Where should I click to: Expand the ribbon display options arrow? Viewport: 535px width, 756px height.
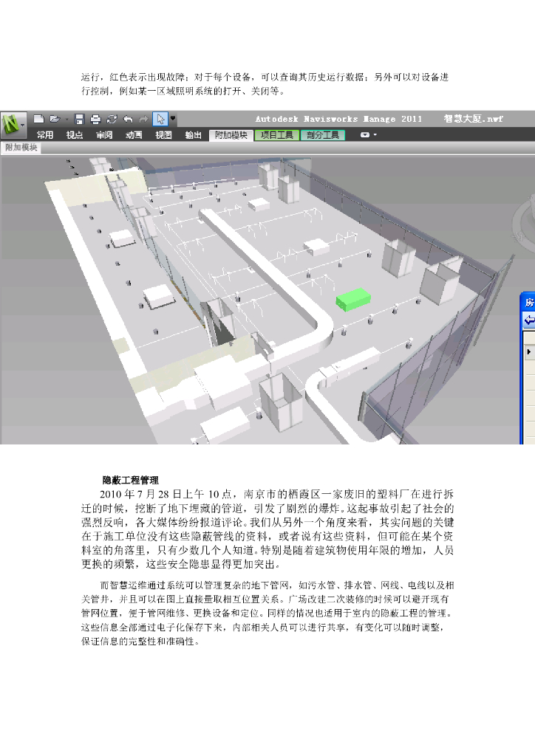(x=375, y=135)
